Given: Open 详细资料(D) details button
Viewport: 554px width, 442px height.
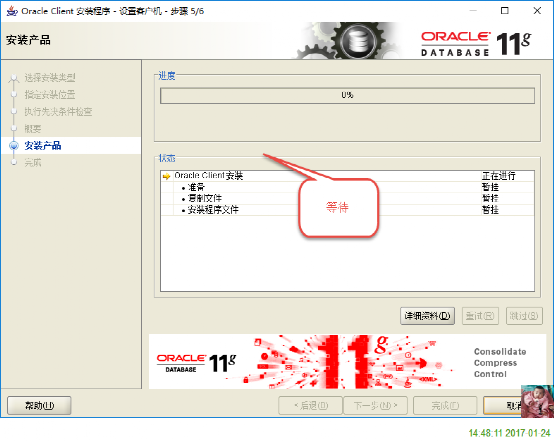Looking at the screenshot, I should tap(427, 316).
